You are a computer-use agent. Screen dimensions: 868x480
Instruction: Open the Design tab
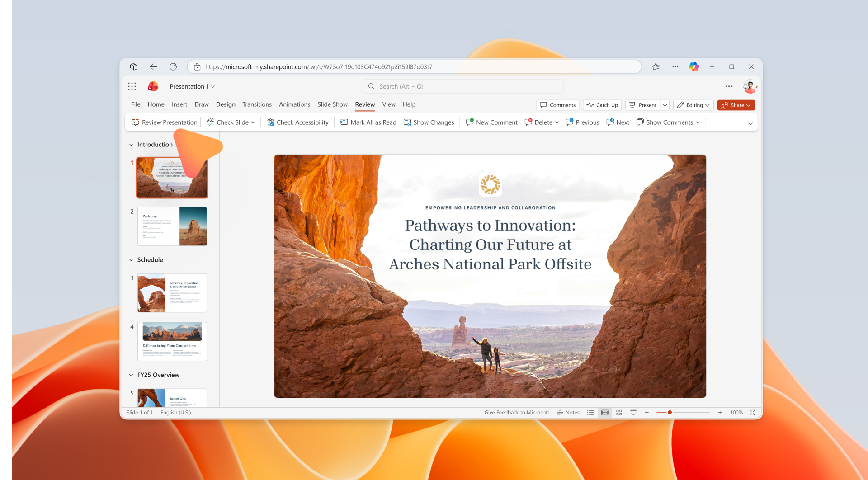(226, 104)
